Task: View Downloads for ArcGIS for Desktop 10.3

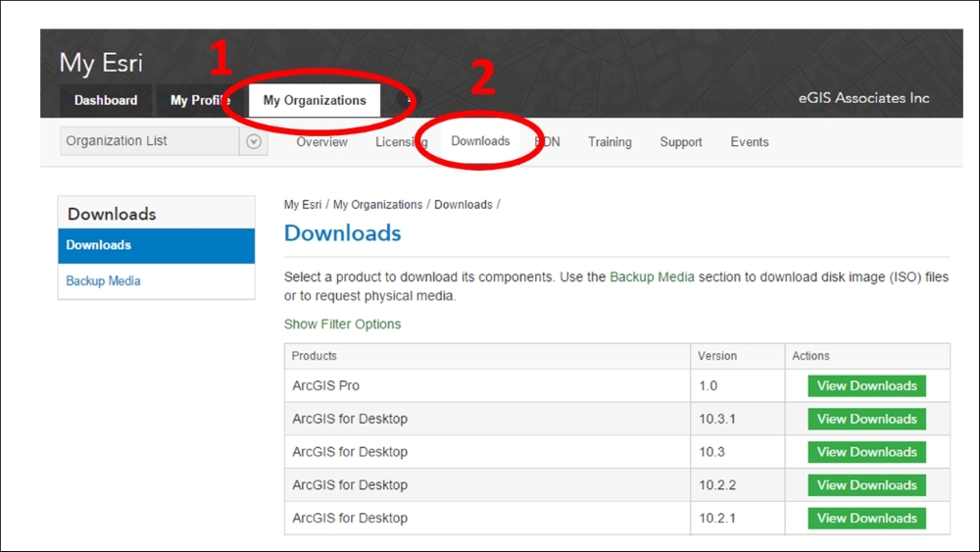Action: tap(867, 452)
